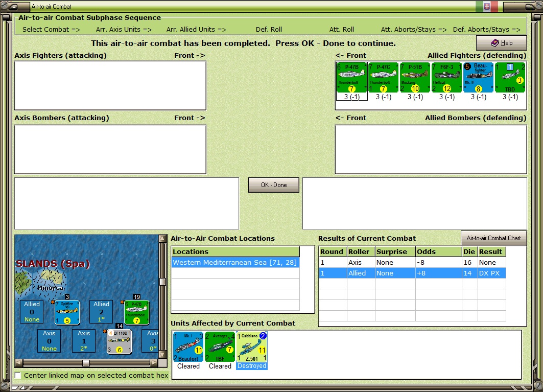Click the map horizontal scrollbar thumb
Screen dimensions: 543x392
click(86, 363)
